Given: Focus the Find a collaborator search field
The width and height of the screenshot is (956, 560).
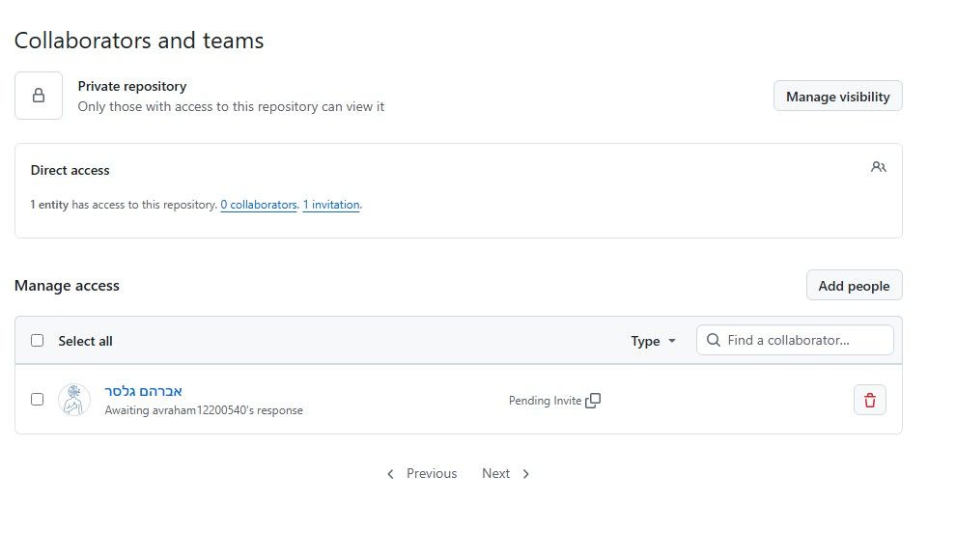Looking at the screenshot, I should [795, 340].
